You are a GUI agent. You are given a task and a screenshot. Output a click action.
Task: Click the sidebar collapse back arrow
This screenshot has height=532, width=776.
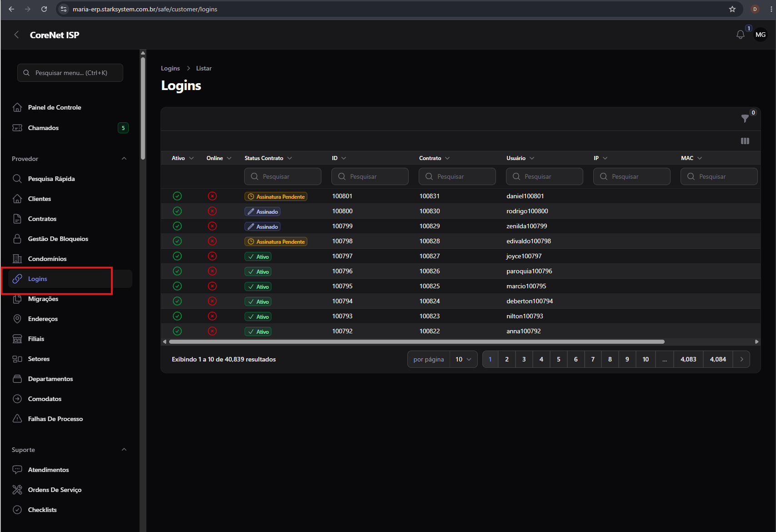pos(16,35)
